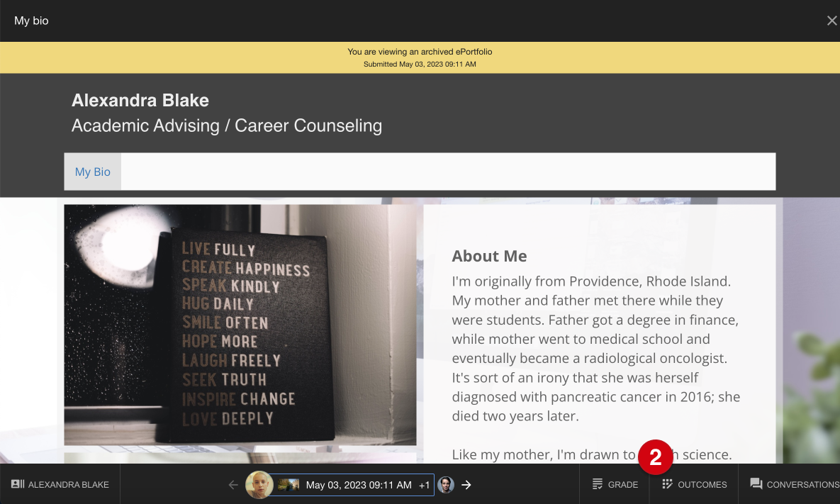Click the inspirational quotes photo
This screenshot has width=840, height=504.
coord(240,325)
